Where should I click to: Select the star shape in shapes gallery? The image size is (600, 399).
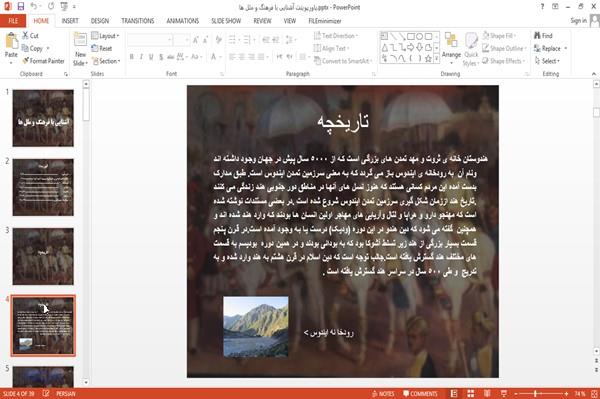[x=429, y=59]
